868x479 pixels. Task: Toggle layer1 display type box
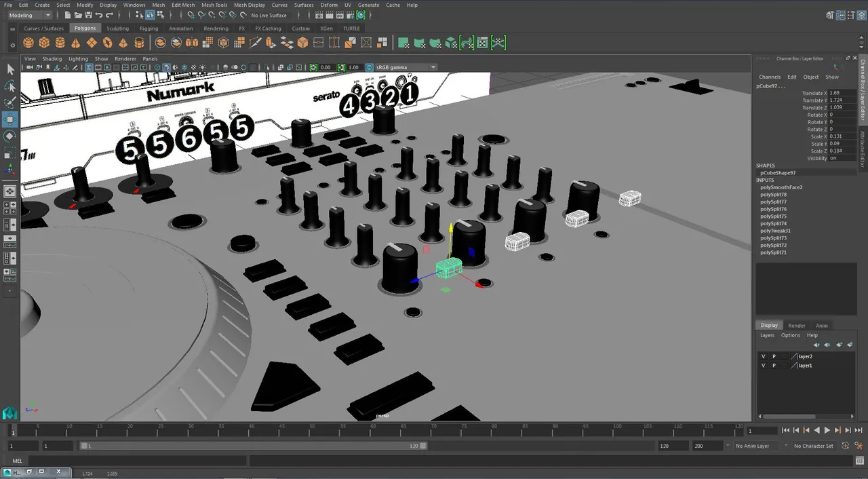[785, 366]
